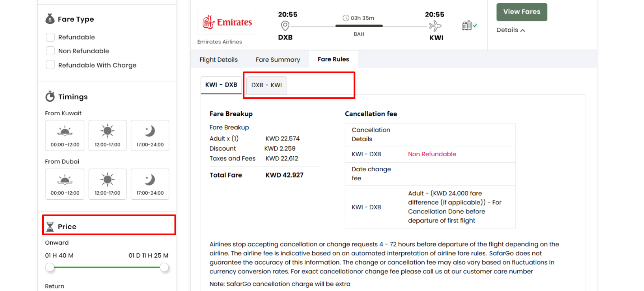
Task: Select morning 00:00-12:00 departure from Dubai
Action: (x=65, y=184)
